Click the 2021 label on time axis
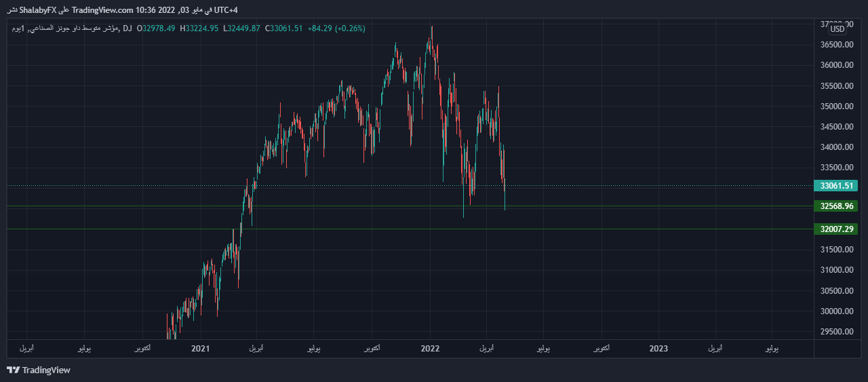The height and width of the screenshot is (382, 868). coord(201,349)
